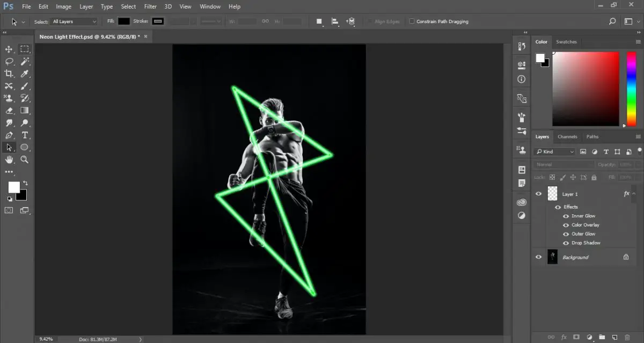Toggle visibility of the Drop Shadow effect
Image resolution: width=644 pixels, height=343 pixels.
[x=566, y=243]
